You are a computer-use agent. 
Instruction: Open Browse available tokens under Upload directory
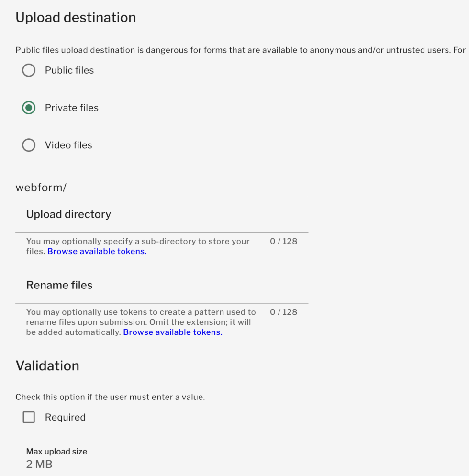pos(97,251)
